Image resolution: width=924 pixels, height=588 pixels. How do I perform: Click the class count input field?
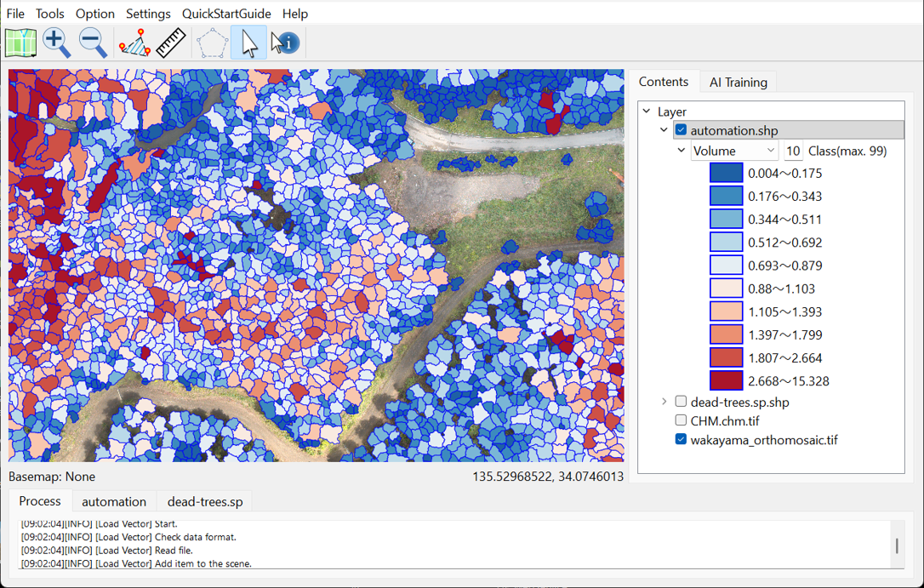pos(793,151)
